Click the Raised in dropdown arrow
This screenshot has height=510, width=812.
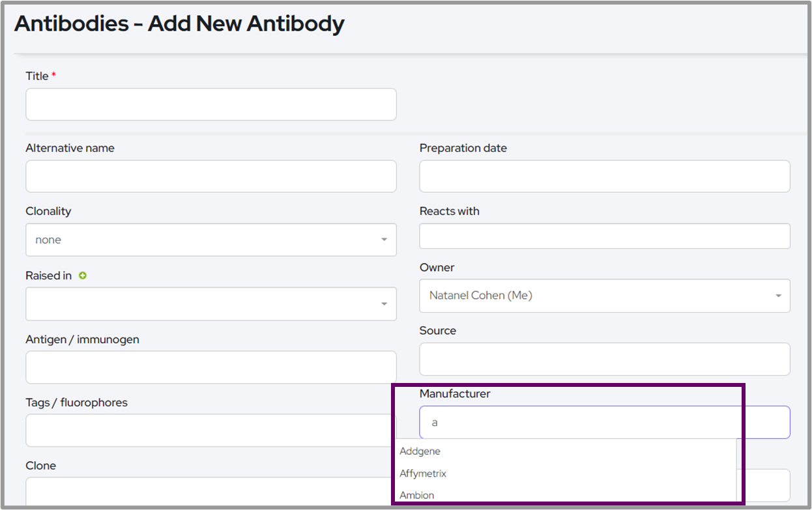tap(384, 304)
